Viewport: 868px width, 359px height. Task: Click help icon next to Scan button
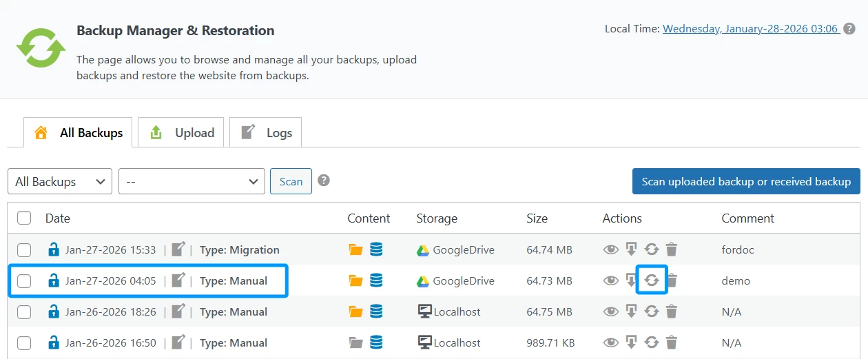pos(323,181)
